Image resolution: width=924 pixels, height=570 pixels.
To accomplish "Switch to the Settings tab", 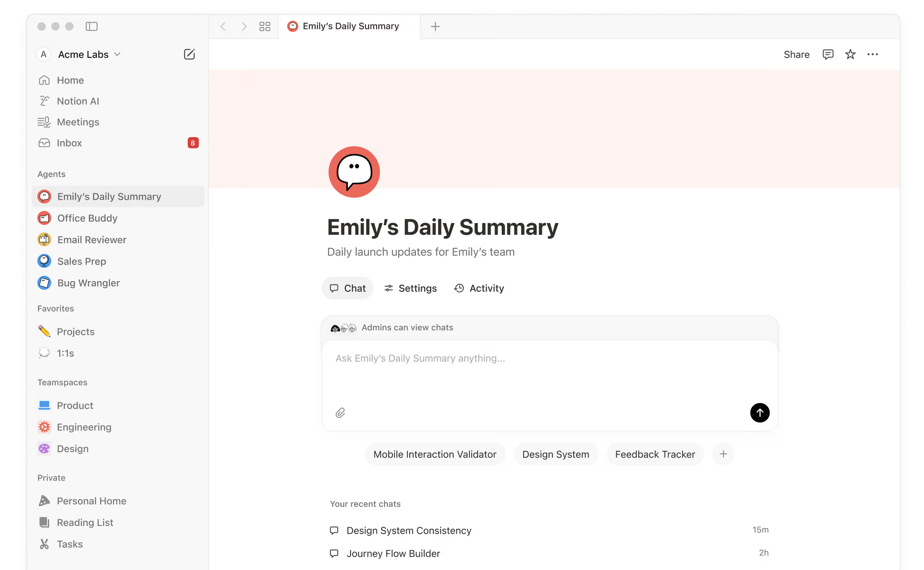I will coord(410,288).
